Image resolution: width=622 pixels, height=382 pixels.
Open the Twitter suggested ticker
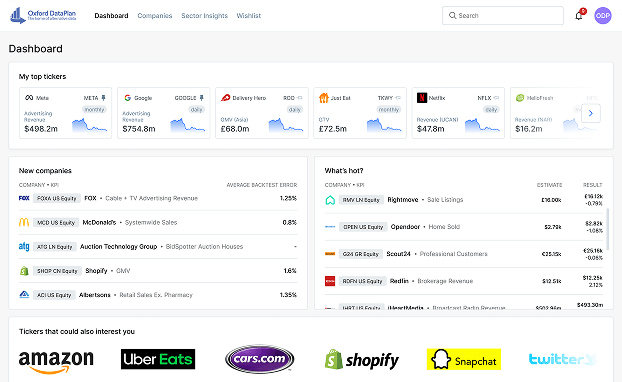click(562, 359)
